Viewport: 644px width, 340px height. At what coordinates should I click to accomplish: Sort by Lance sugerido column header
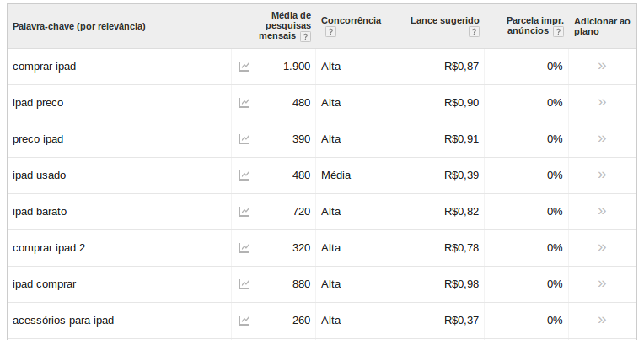pyautogui.click(x=445, y=20)
